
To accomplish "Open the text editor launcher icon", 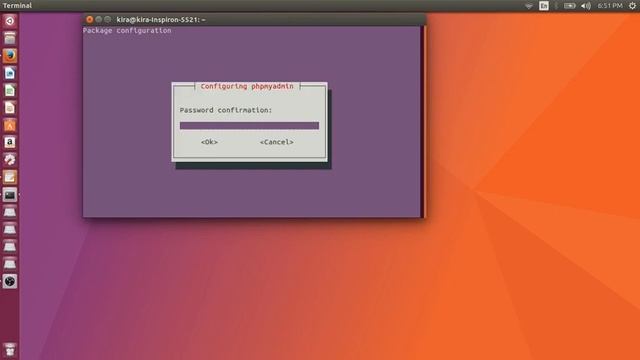I will pyautogui.click(x=10, y=177).
